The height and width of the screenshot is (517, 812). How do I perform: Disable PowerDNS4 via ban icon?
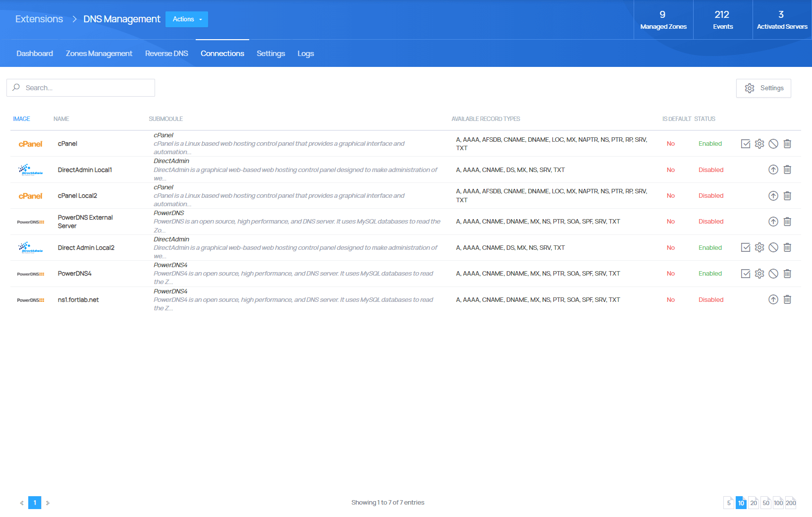773,274
